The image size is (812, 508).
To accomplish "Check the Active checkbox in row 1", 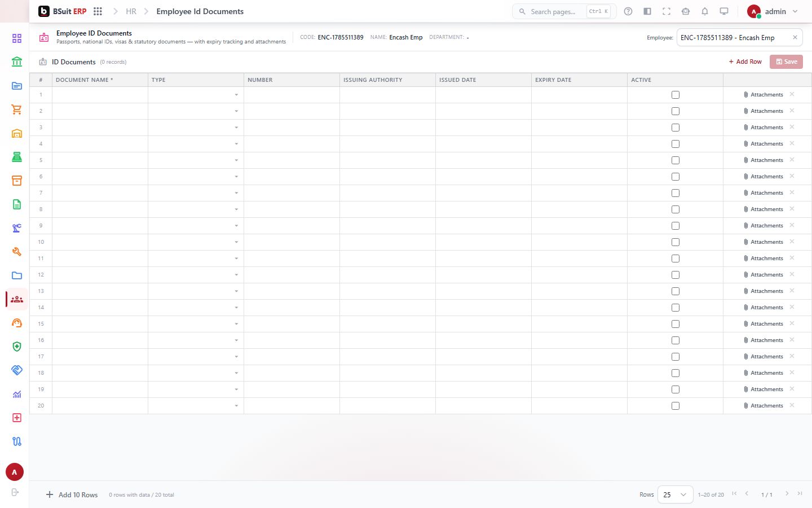I will [676, 95].
